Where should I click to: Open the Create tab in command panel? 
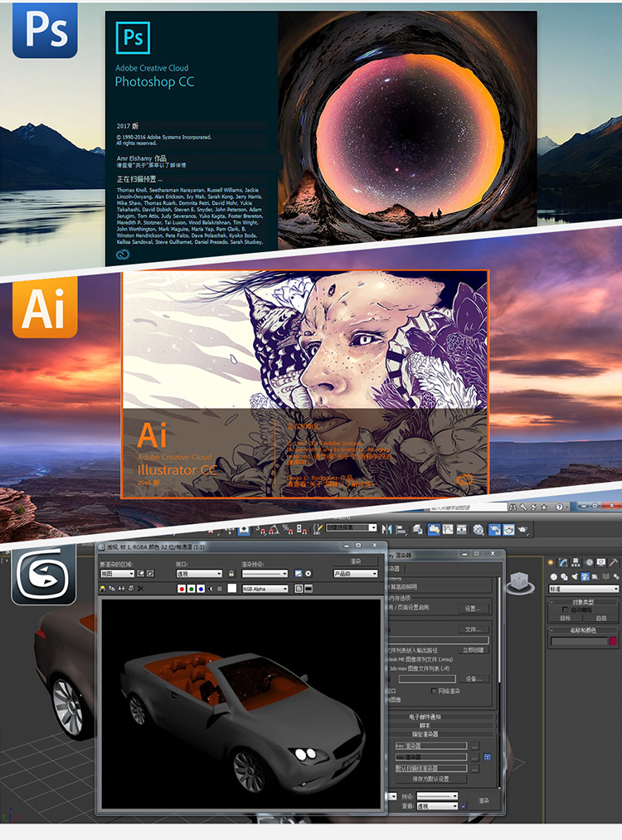click(x=550, y=562)
